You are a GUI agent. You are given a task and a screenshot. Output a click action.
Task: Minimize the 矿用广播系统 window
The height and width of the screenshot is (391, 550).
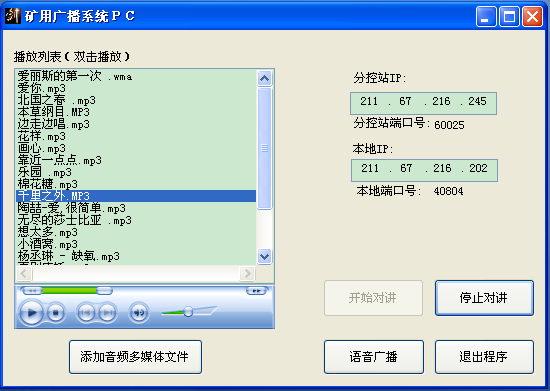click(x=486, y=16)
